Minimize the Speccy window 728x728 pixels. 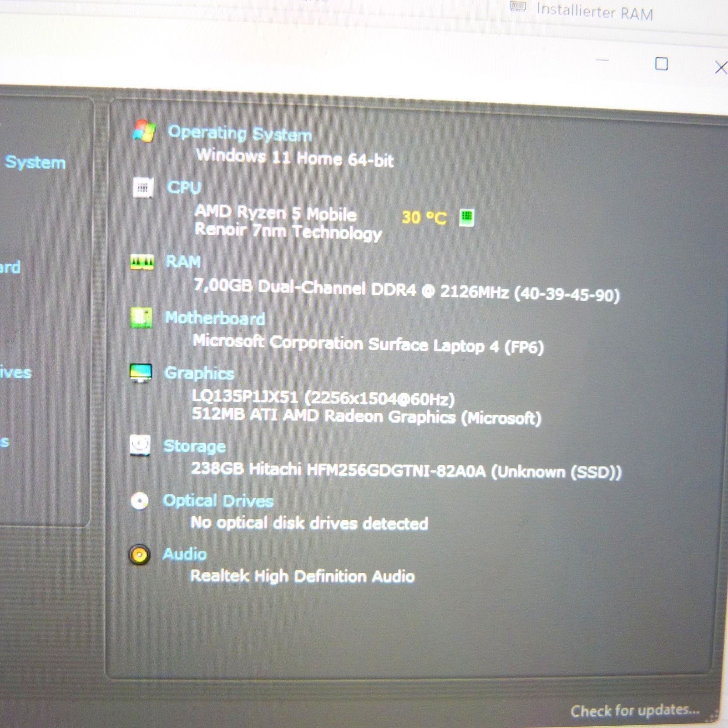point(602,60)
